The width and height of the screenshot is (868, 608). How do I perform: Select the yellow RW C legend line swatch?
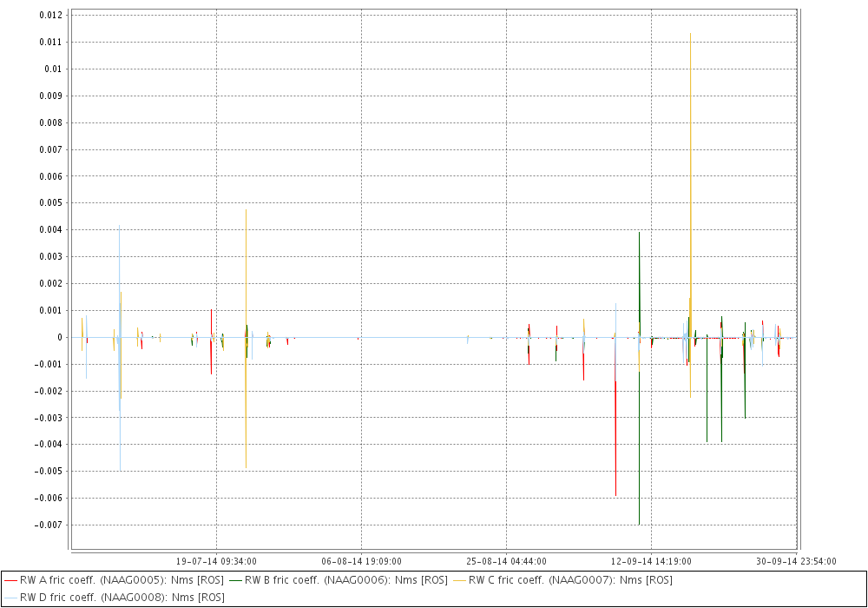(459, 581)
